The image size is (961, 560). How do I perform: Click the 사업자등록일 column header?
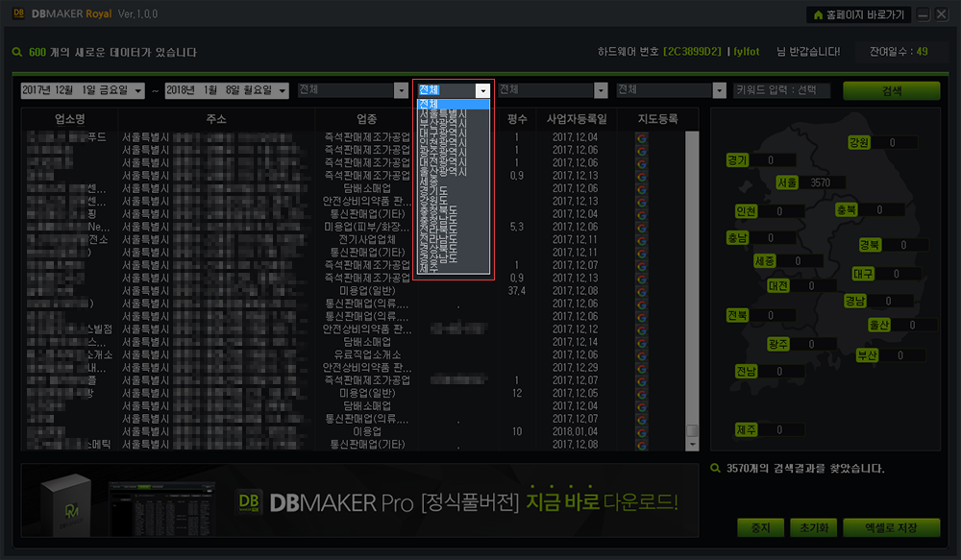(577, 119)
